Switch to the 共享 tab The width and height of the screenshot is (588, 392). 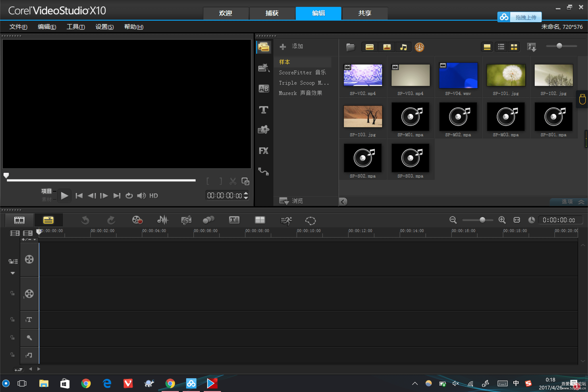(365, 13)
